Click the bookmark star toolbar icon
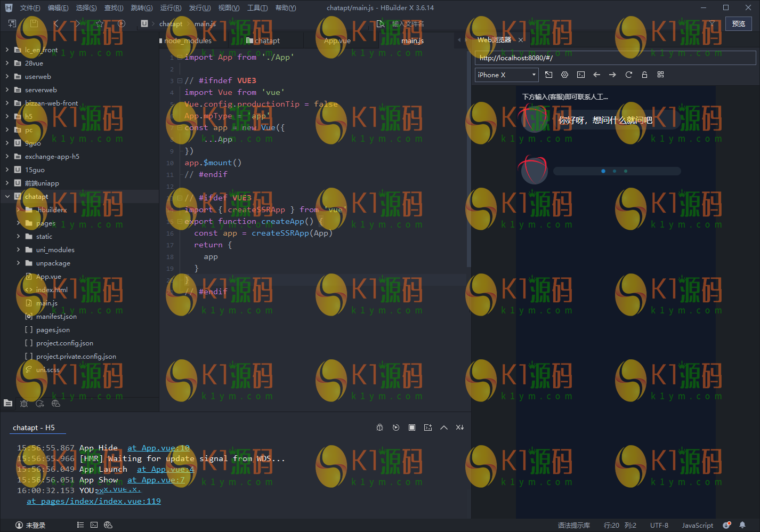This screenshot has width=760, height=532. 100,23
